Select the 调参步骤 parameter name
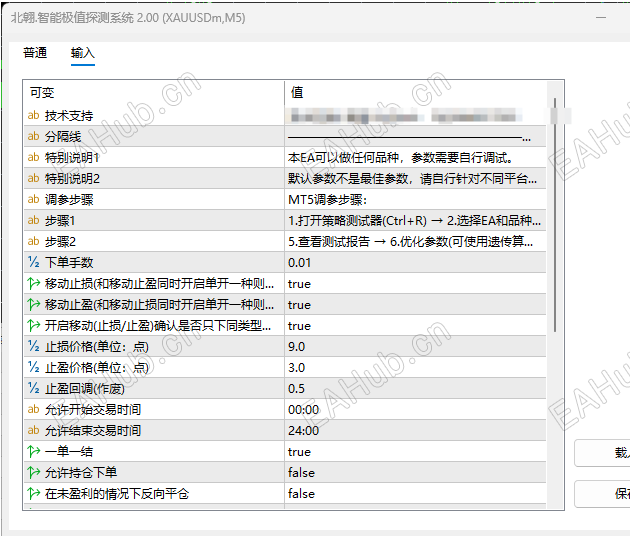630x536 pixels. (x=69, y=200)
